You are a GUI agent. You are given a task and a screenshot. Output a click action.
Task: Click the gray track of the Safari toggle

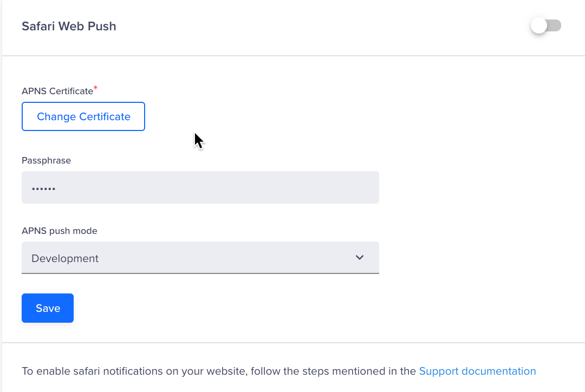point(555,25)
